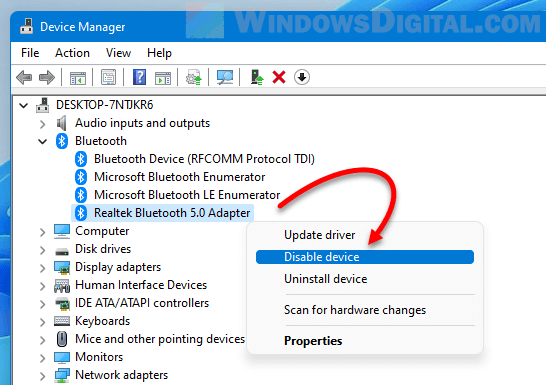Screen dimensions: 546x385
Task: Click the Device Manager title bar icon
Action: (x=26, y=26)
